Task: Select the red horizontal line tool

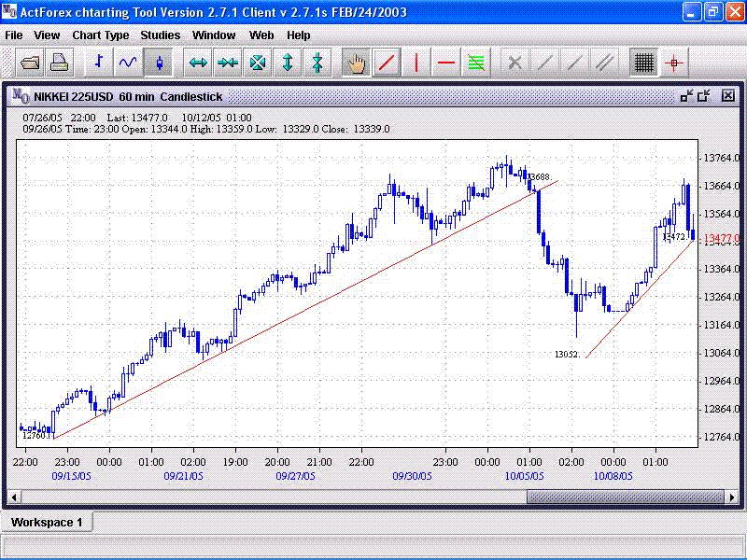Action: [x=446, y=63]
